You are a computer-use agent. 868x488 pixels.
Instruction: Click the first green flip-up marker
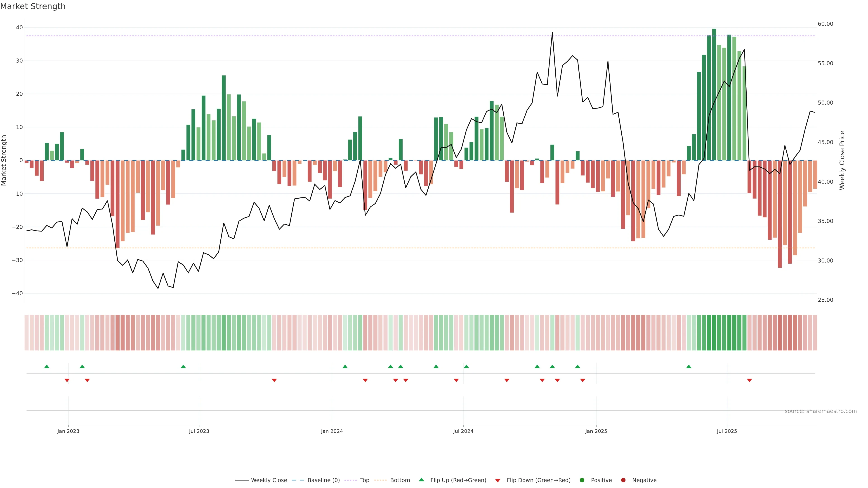coord(47,366)
